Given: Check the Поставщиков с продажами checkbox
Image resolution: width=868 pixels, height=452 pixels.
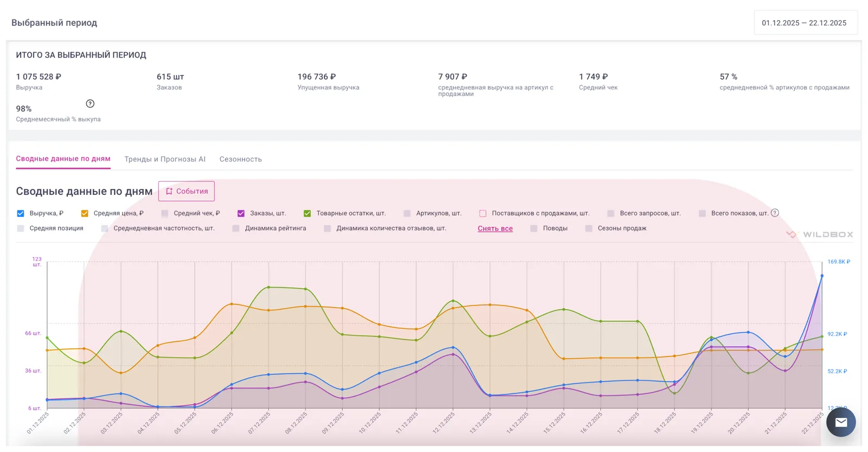Looking at the screenshot, I should click(483, 213).
